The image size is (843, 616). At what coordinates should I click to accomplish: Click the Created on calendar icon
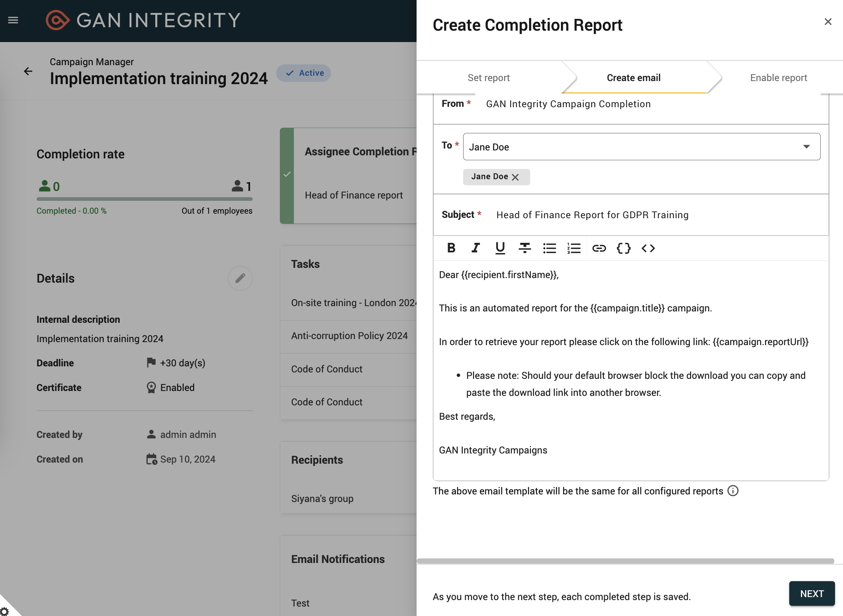pyautogui.click(x=151, y=459)
